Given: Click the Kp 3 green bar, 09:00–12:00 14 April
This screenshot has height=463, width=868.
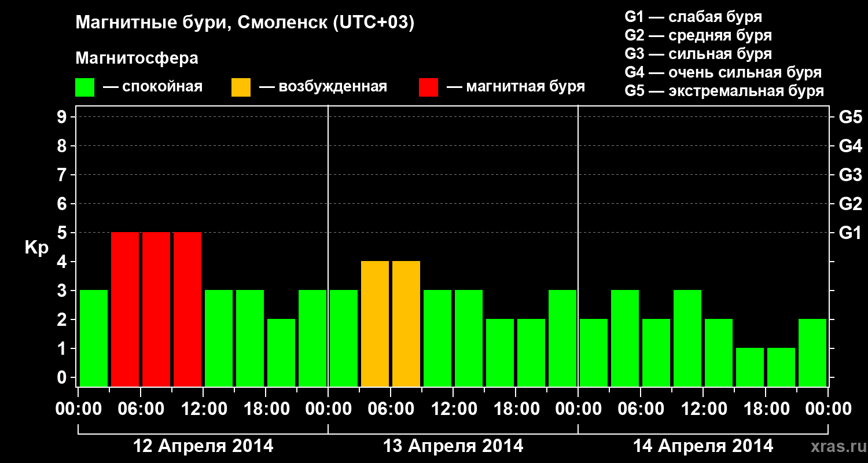Looking at the screenshot, I should (687, 338).
